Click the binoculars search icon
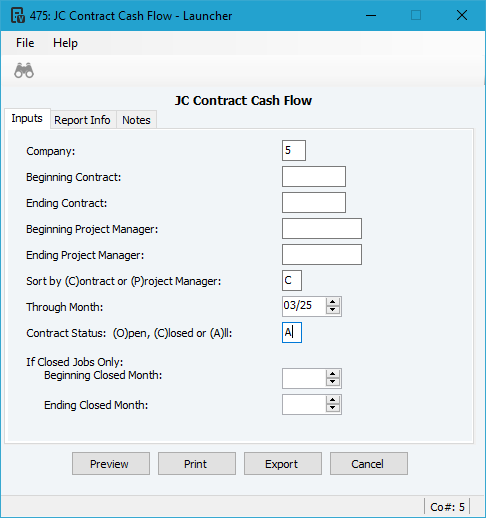The width and height of the screenshot is (486, 518). point(24,70)
